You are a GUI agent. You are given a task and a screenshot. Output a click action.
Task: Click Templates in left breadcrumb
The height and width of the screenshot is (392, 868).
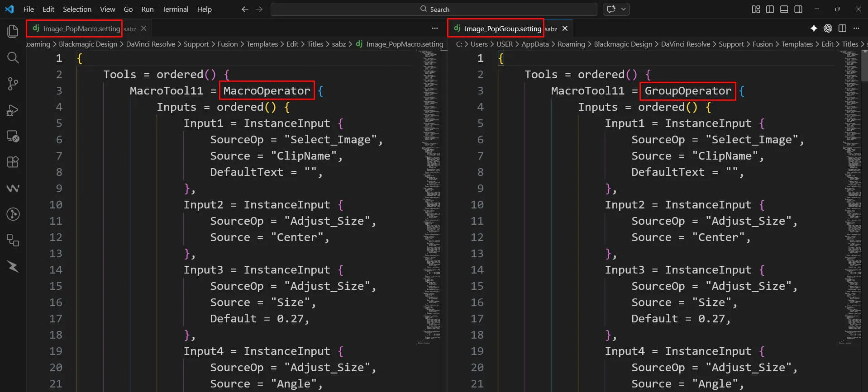pos(262,44)
